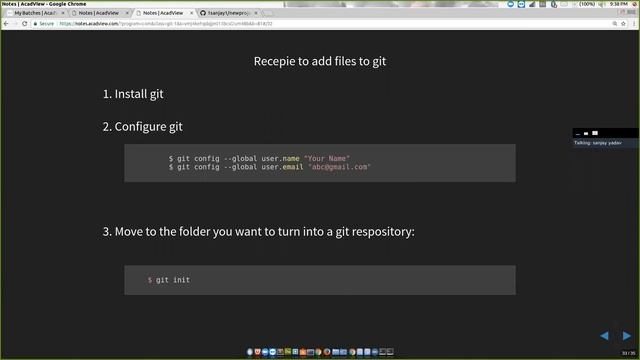This screenshot has width=640, height=360.
Task: Focus the notes.acadview.com address bar
Action: click(318, 24)
